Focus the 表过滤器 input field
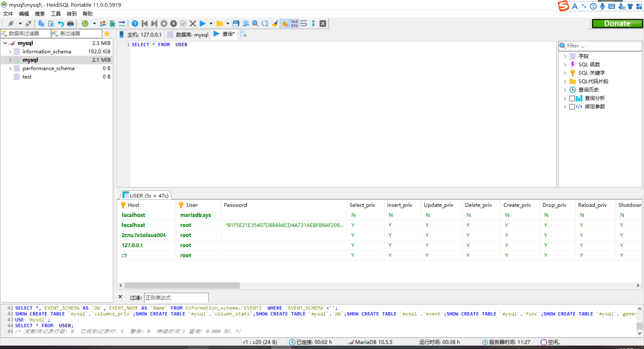Screen dimensions: 644x349 pyautogui.click(x=77, y=34)
